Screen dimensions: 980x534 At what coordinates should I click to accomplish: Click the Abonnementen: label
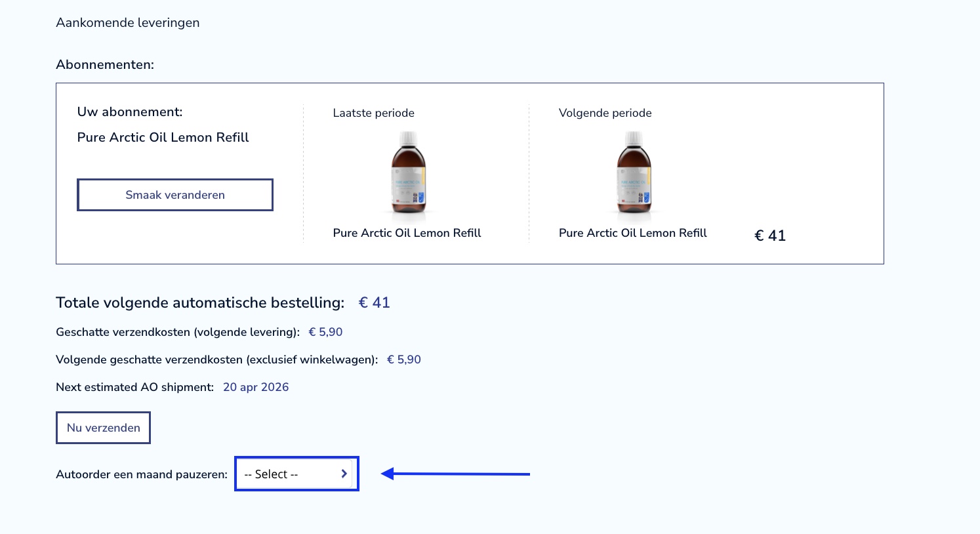click(105, 65)
